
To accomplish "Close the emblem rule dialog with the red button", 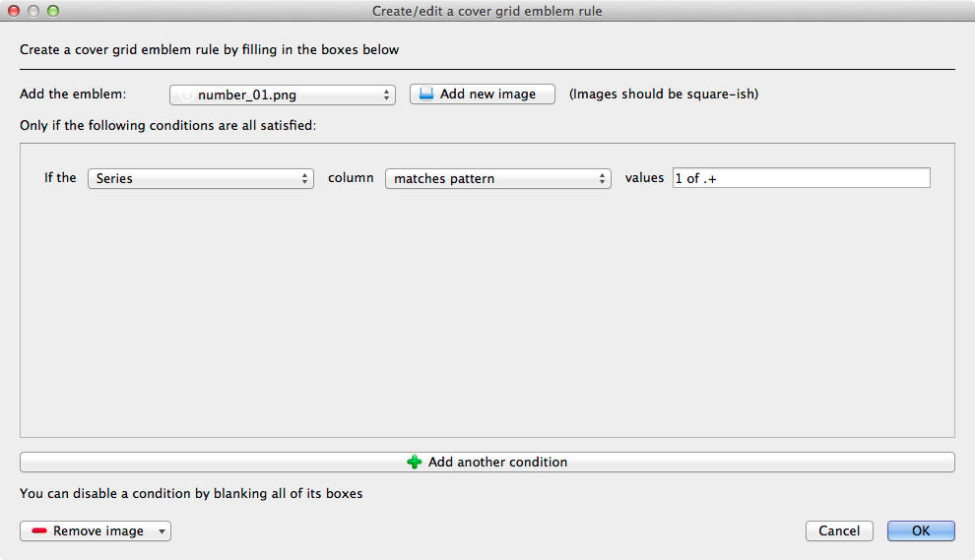I will [14, 11].
